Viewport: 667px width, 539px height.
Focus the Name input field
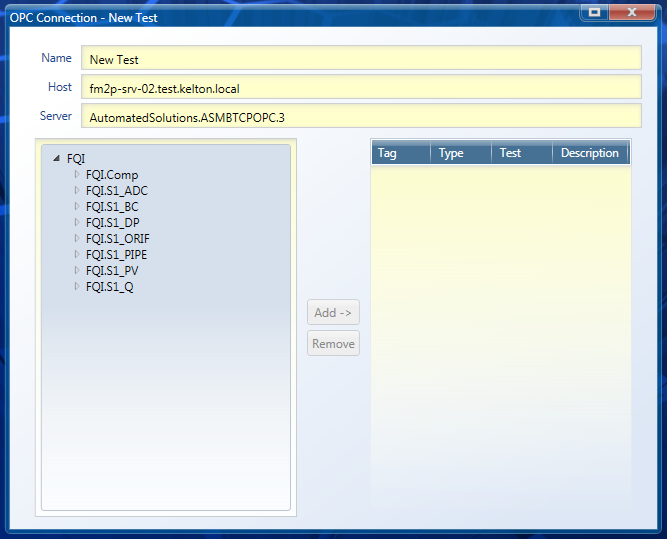tap(361, 58)
